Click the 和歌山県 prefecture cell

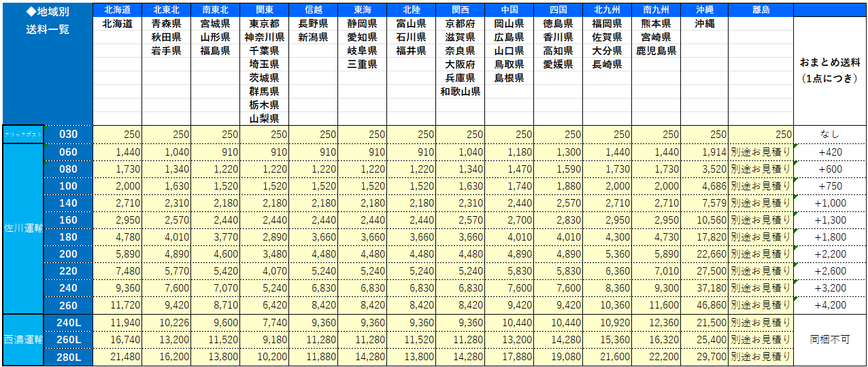[x=460, y=92]
